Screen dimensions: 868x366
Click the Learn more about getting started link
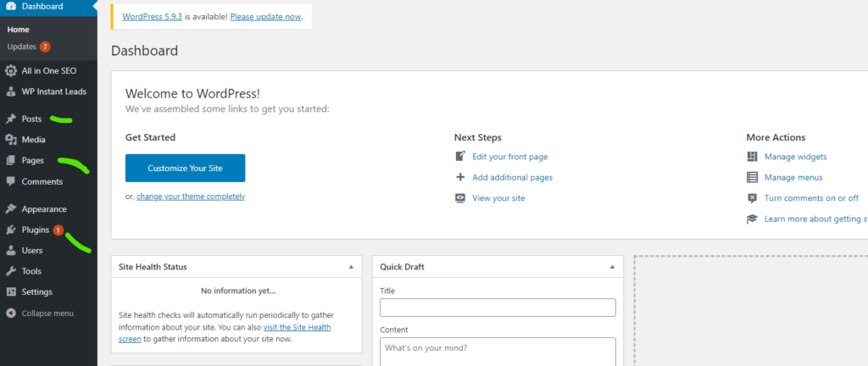[x=816, y=219]
